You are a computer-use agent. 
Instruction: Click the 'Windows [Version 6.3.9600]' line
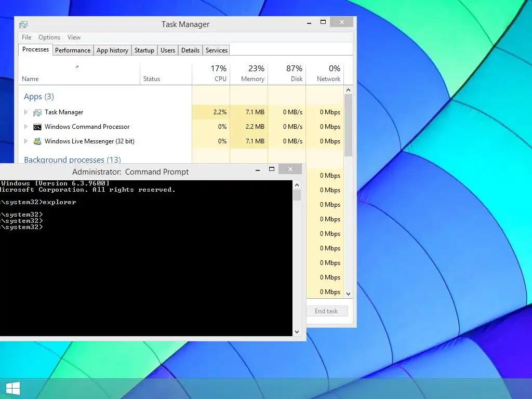(x=55, y=183)
